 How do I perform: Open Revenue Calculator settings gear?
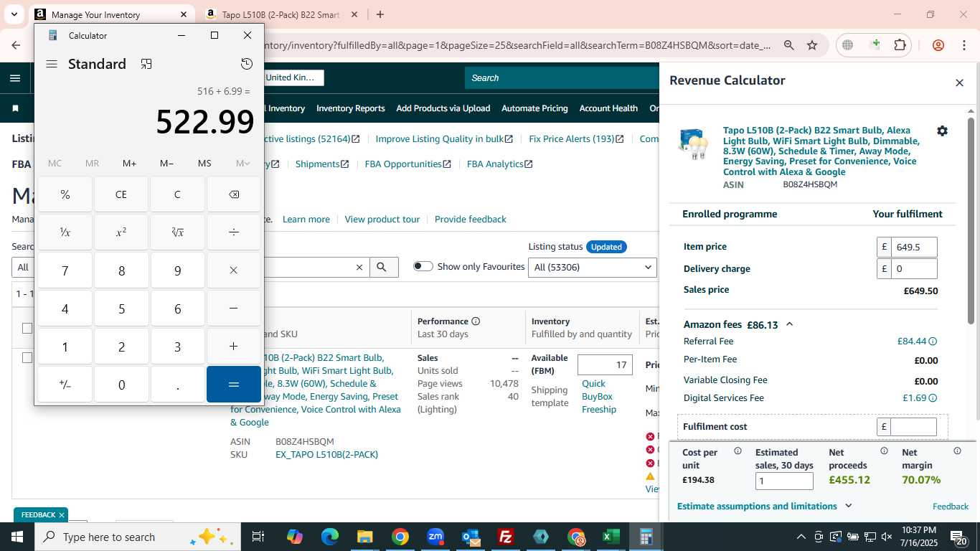tap(942, 131)
